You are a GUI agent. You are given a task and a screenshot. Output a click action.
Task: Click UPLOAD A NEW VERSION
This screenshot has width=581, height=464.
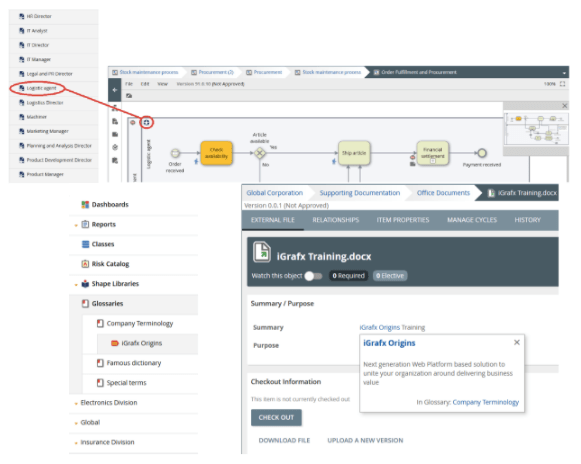365,440
